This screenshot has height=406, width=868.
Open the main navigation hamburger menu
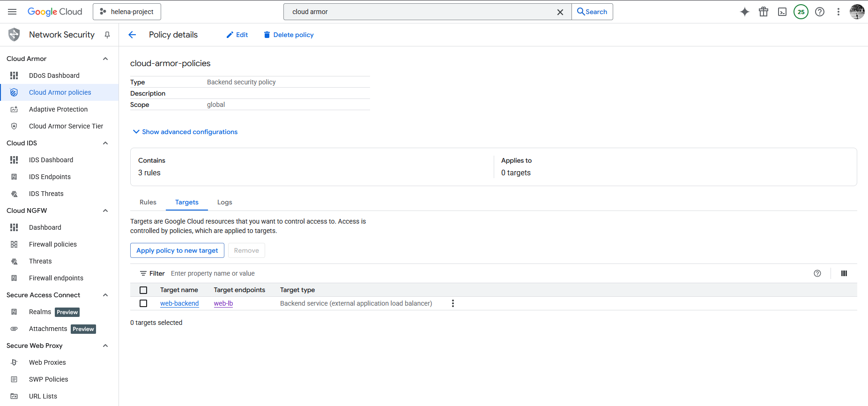(12, 12)
